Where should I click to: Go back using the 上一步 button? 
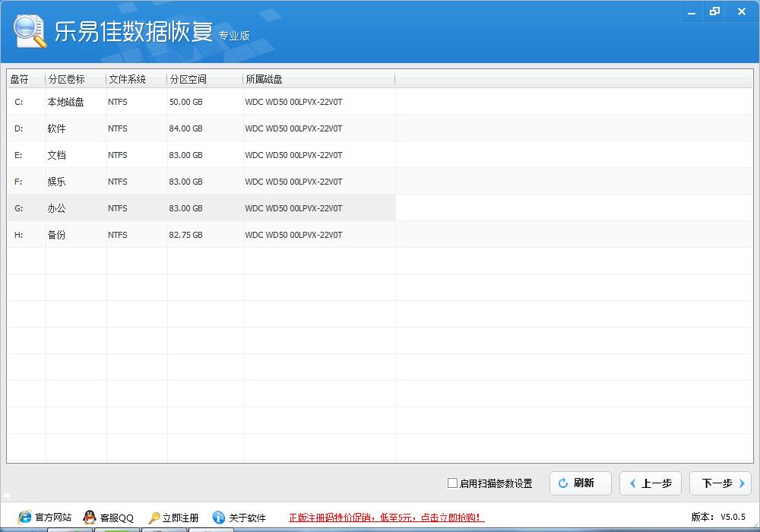650,483
